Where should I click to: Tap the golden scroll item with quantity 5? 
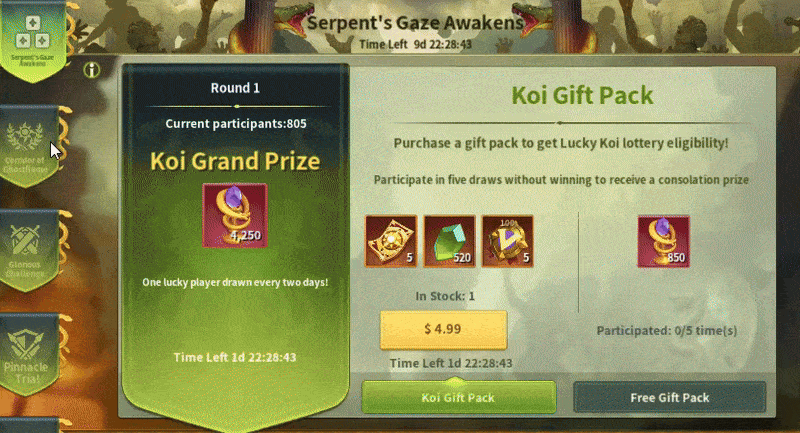click(391, 241)
